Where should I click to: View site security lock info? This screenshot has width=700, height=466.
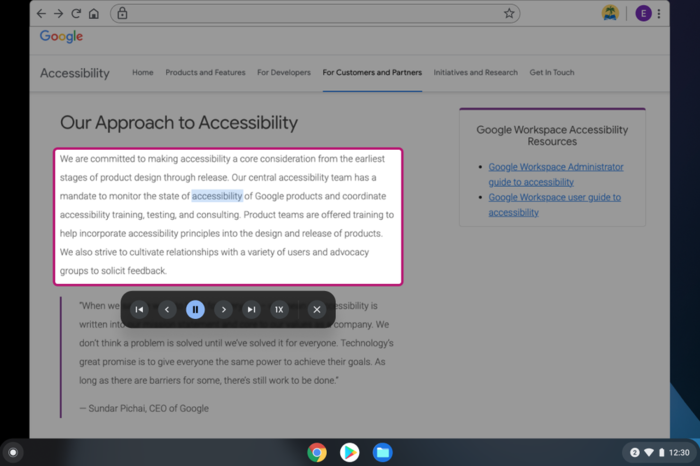tap(122, 14)
